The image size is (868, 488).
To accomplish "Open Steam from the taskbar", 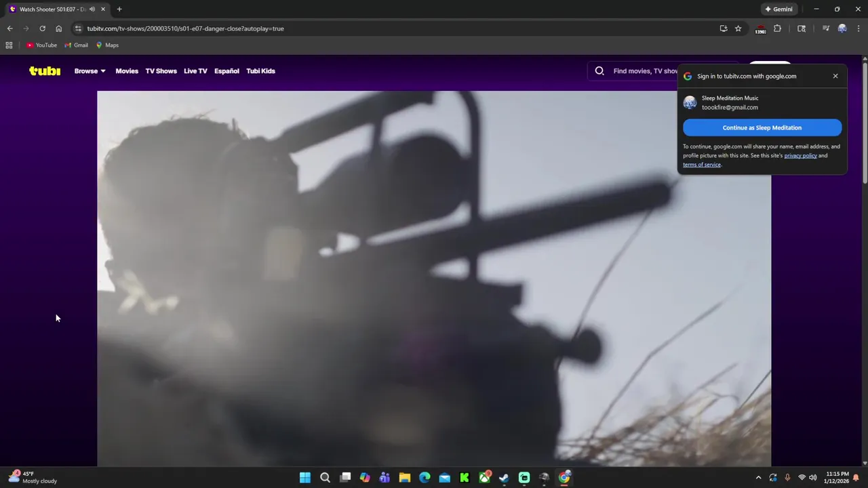I will coord(504,478).
